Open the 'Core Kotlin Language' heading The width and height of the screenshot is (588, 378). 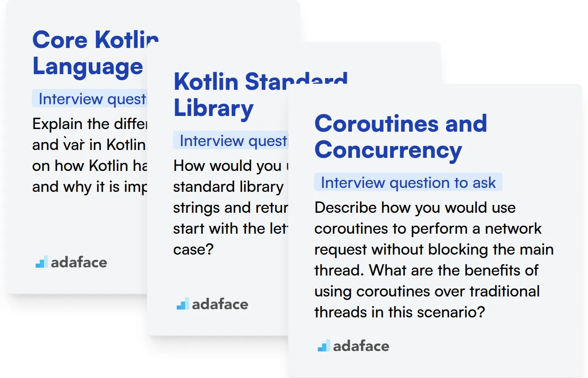pos(95,53)
